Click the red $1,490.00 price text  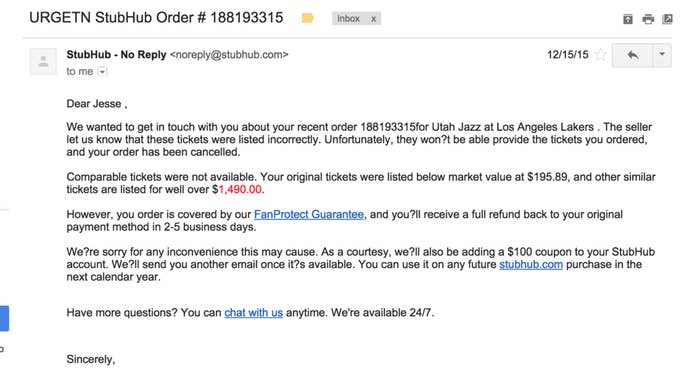click(x=240, y=190)
